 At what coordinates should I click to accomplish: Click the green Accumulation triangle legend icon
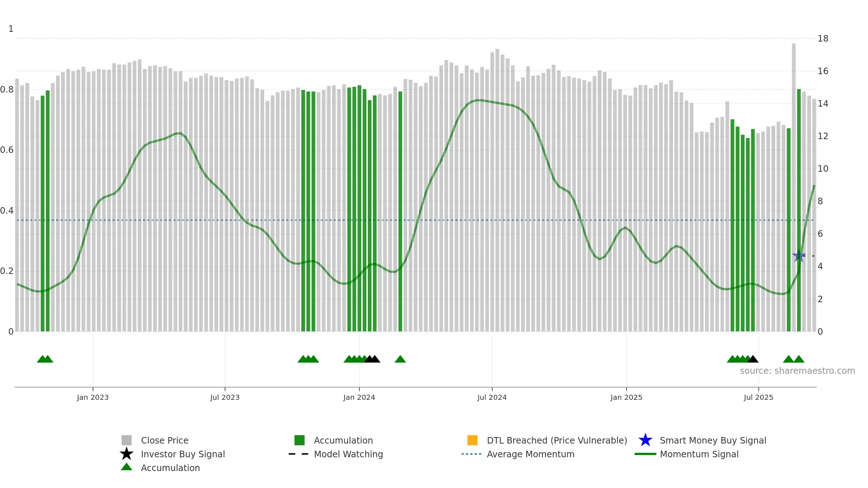pyautogui.click(x=126, y=467)
